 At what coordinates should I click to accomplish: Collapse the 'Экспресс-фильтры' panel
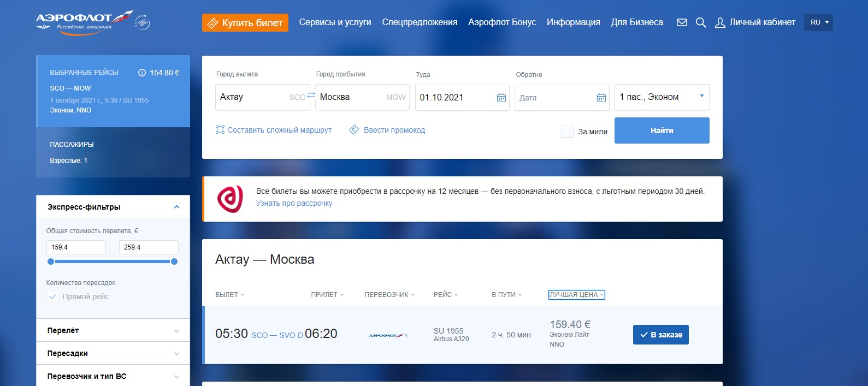(176, 207)
